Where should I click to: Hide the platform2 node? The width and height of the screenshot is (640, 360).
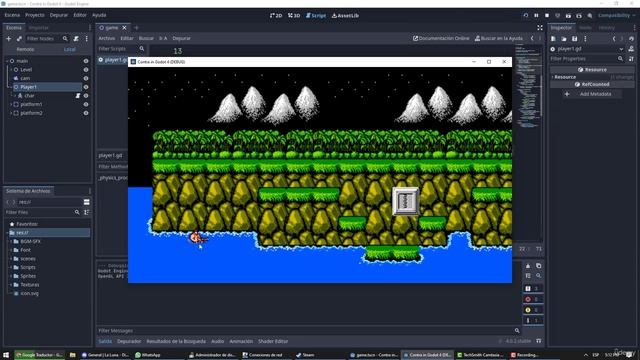pyautogui.click(x=86, y=113)
